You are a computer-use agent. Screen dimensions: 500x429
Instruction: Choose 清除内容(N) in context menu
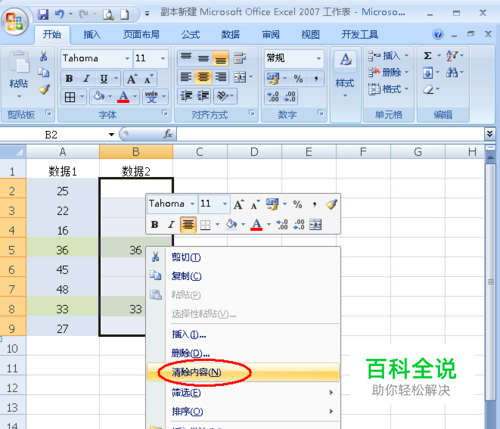click(243, 372)
